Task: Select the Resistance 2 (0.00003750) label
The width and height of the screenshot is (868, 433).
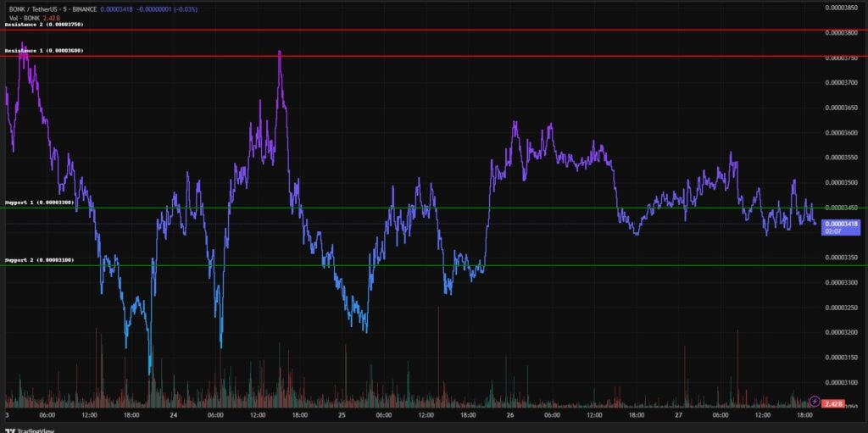Action: coord(44,25)
